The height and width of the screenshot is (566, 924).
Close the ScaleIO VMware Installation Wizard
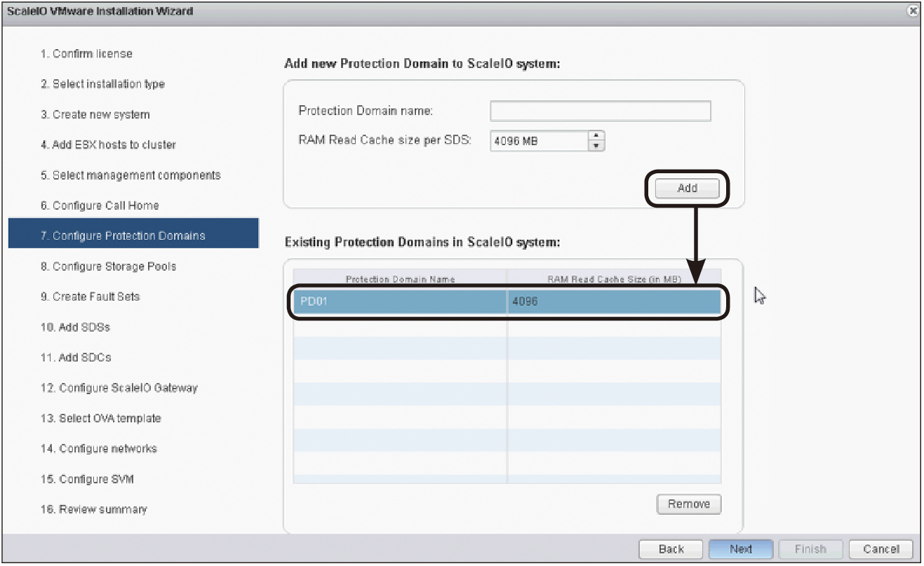912,11
